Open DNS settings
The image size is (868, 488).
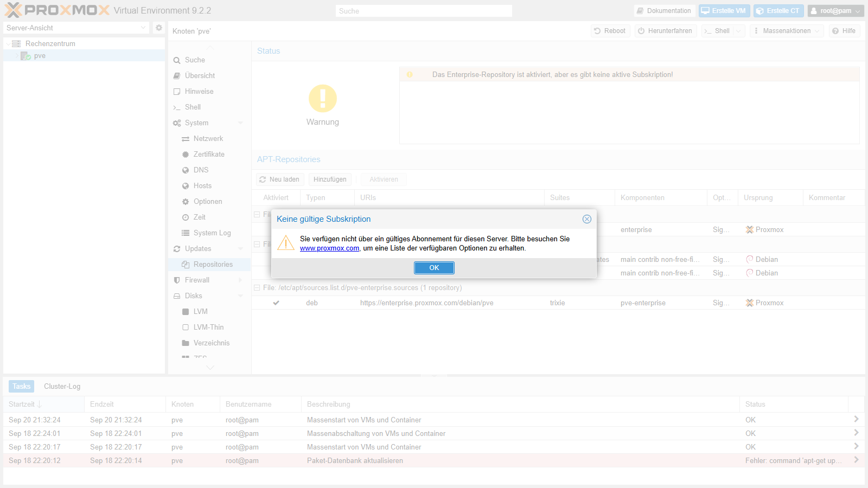(201, 170)
